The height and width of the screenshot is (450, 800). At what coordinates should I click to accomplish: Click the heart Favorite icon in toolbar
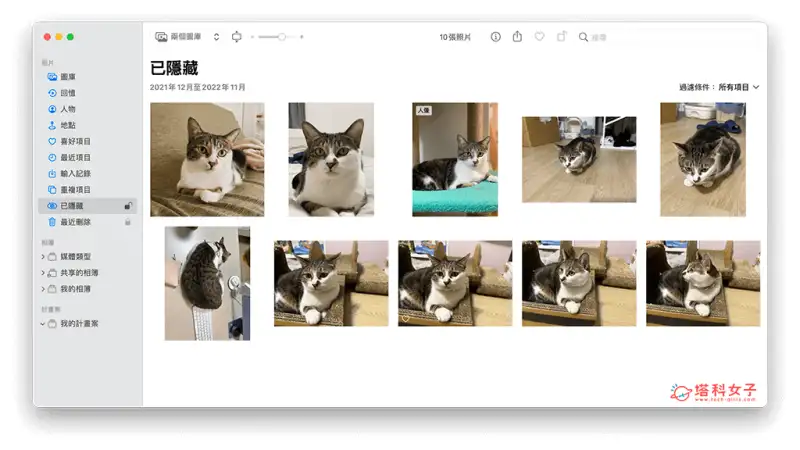(539, 37)
